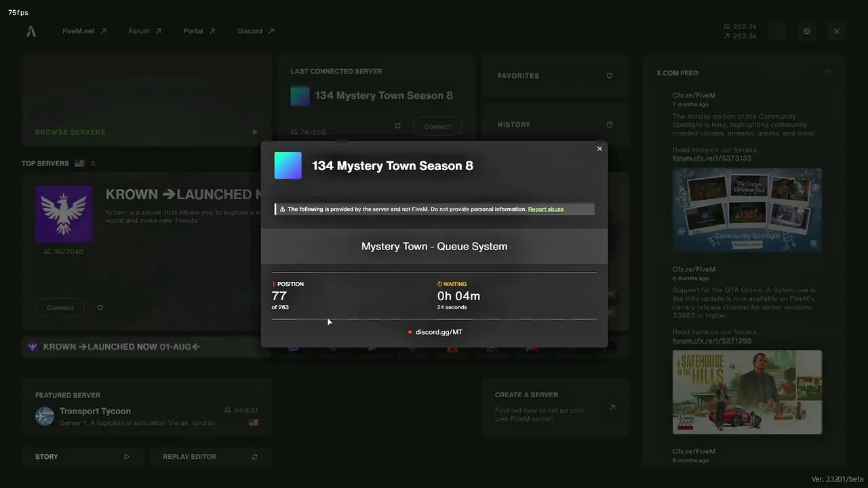
Task: Click the clock-refresh icon in HISTORY panel
Action: (610, 125)
